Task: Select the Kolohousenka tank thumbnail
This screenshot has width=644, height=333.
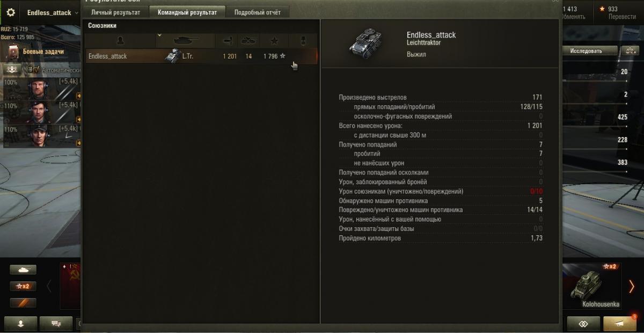Action: pyautogui.click(x=592, y=286)
